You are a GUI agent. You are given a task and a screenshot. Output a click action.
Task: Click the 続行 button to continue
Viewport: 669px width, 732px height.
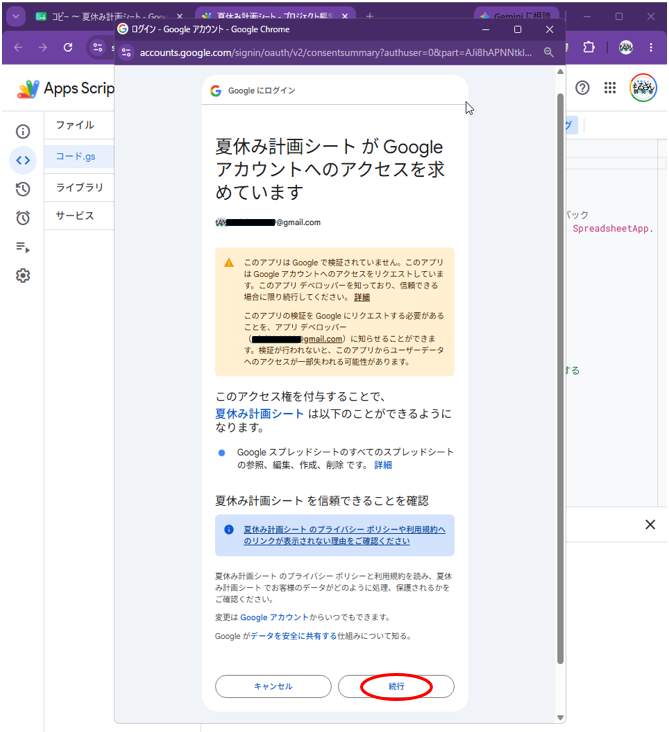tap(396, 686)
